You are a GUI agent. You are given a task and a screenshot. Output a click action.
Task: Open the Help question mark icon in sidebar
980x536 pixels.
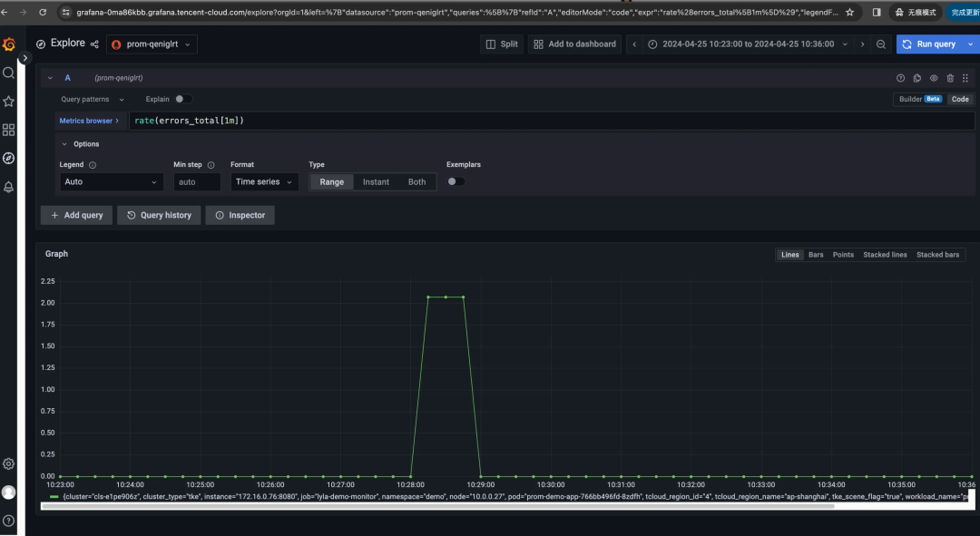click(9, 521)
